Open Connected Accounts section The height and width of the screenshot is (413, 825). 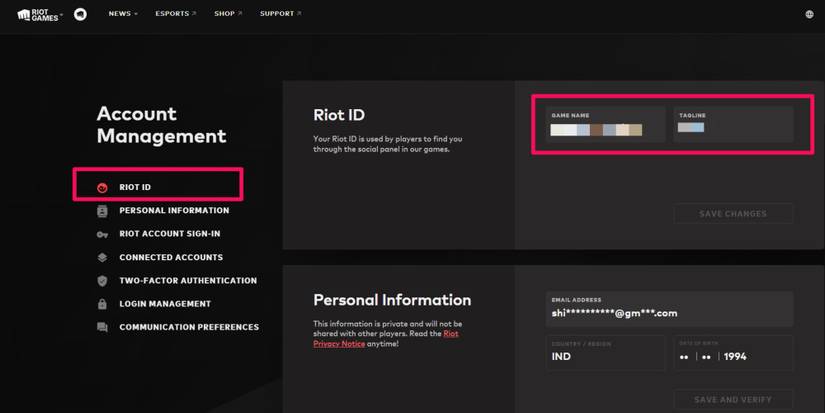(171, 257)
